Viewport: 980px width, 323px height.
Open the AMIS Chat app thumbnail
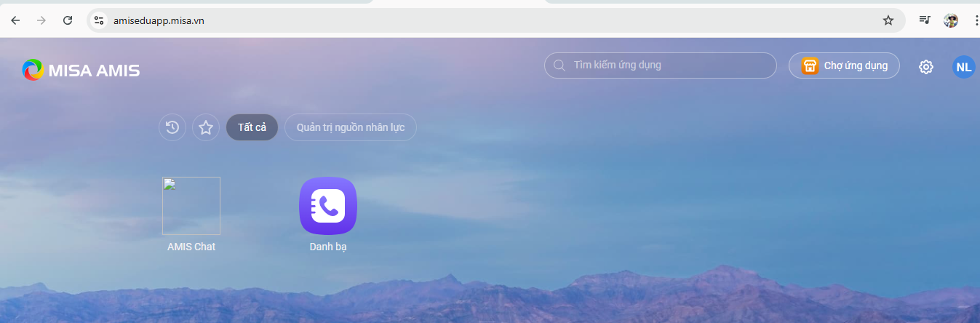(191, 206)
